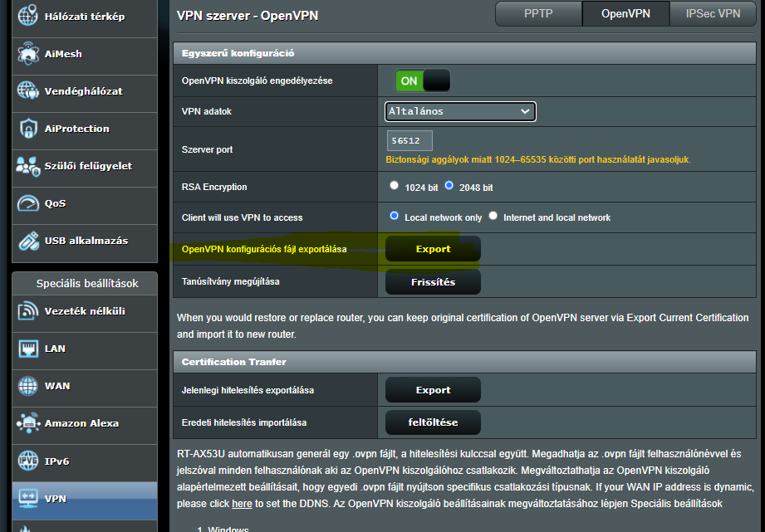
Task: Click the Certification Tranfer section header
Action: point(464,362)
